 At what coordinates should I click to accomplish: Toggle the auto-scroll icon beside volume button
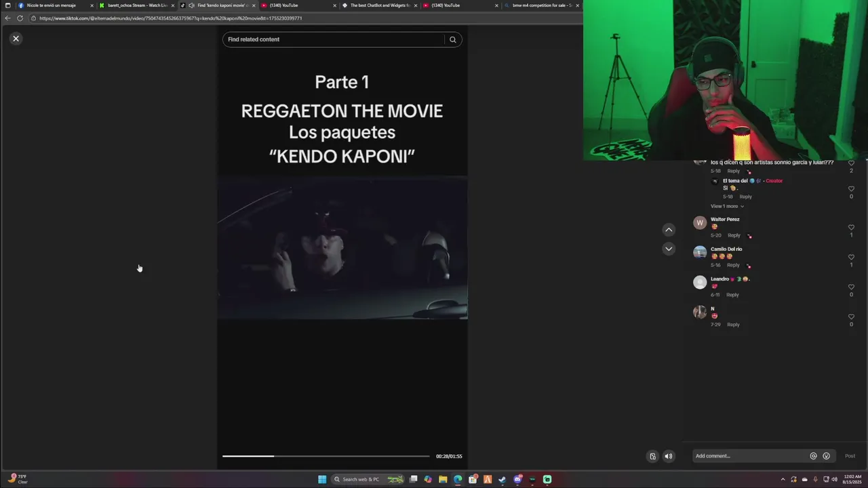[652, 456]
